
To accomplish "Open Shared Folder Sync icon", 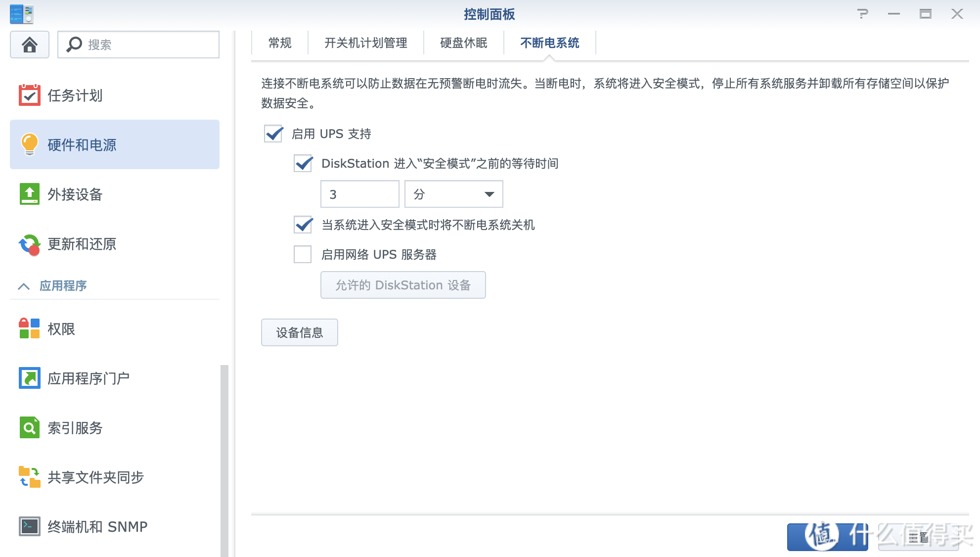I will point(30,477).
